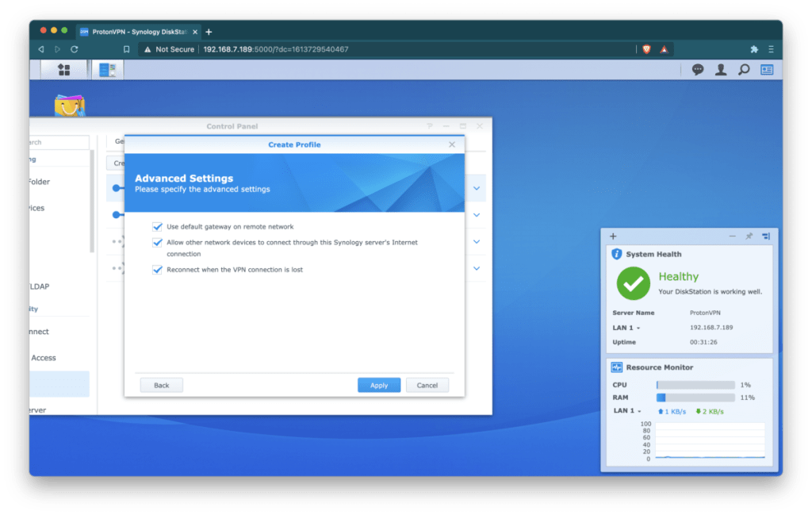812x515 pixels.
Task: Open the browser extensions puzzle icon
Action: coord(754,49)
